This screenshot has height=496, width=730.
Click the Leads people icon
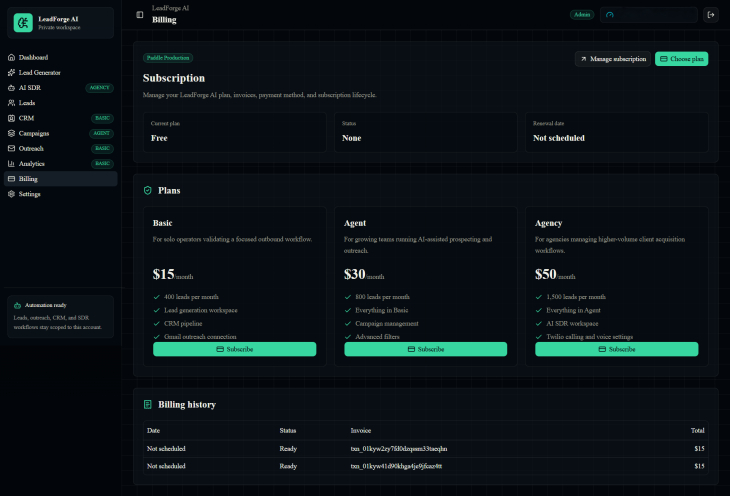pyautogui.click(x=11, y=103)
